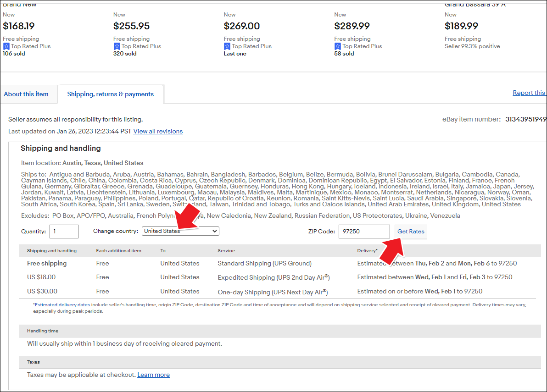
Task: Click Top Rated Plus badge under $168.19
Action: [27, 46]
